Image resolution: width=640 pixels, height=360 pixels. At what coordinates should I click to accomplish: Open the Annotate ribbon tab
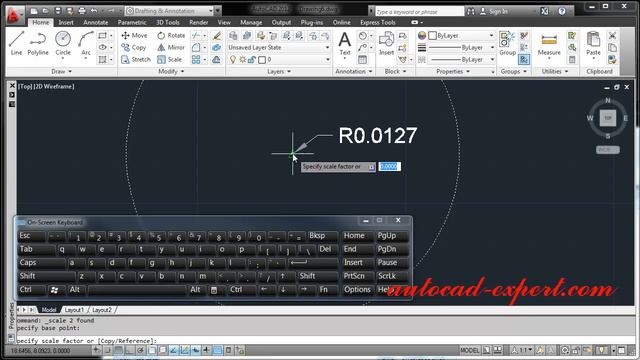tap(96, 22)
